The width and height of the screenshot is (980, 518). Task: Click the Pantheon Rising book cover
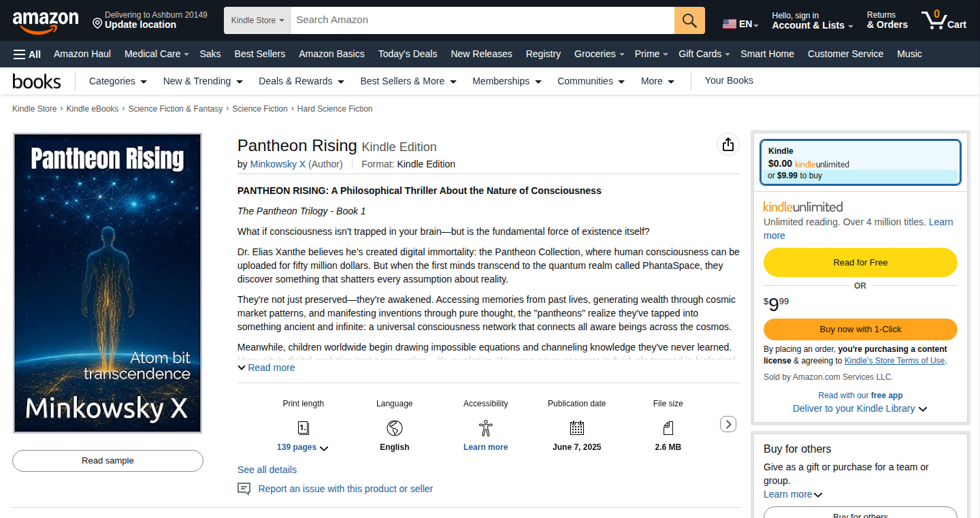pos(108,283)
